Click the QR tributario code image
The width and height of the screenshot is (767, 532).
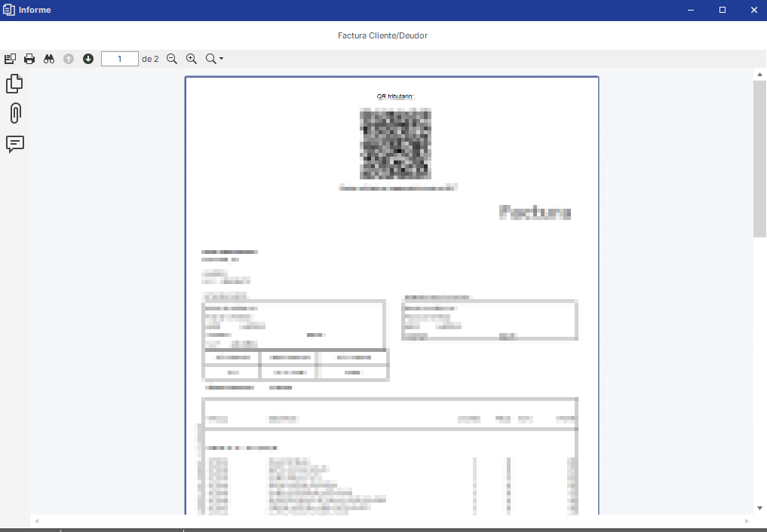(395, 144)
